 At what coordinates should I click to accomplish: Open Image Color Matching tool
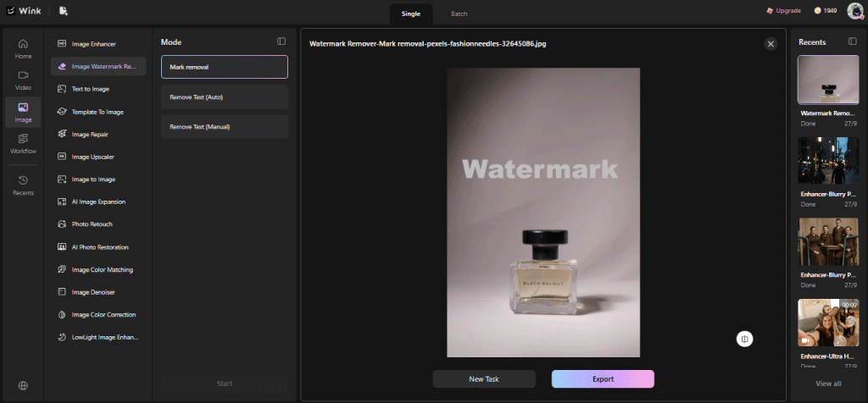[98, 270]
